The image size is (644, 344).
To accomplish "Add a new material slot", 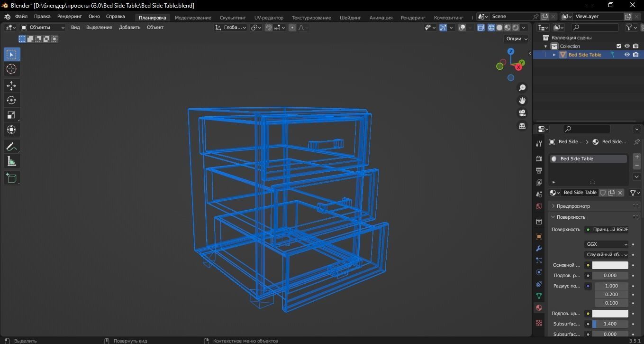I will click(636, 157).
